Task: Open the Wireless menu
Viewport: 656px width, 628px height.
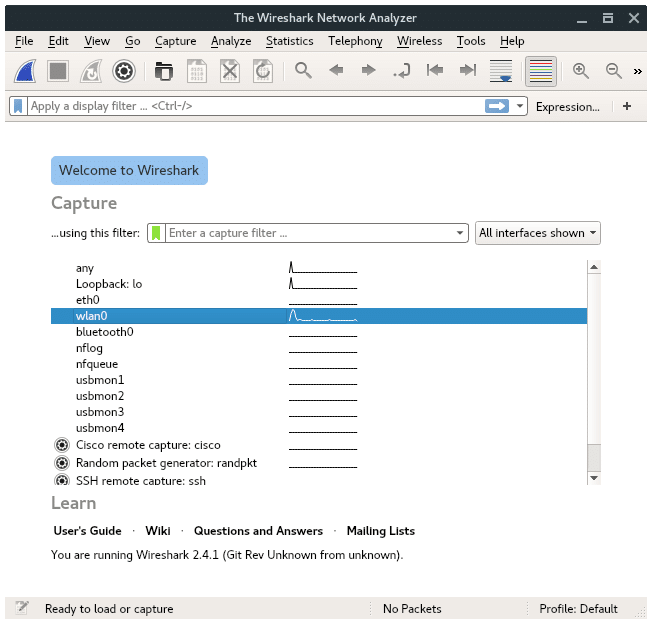Action: click(x=420, y=41)
